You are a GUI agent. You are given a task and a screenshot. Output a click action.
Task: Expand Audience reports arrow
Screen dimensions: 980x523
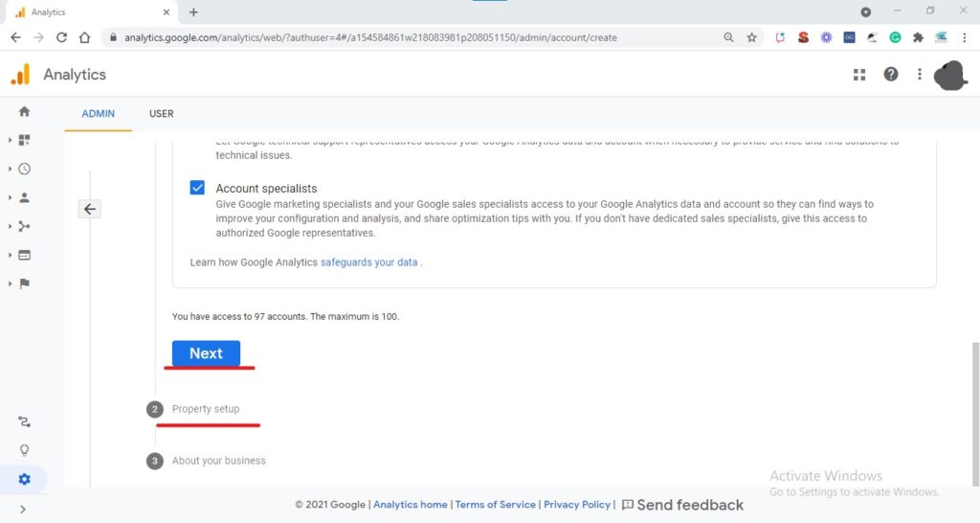(x=10, y=197)
